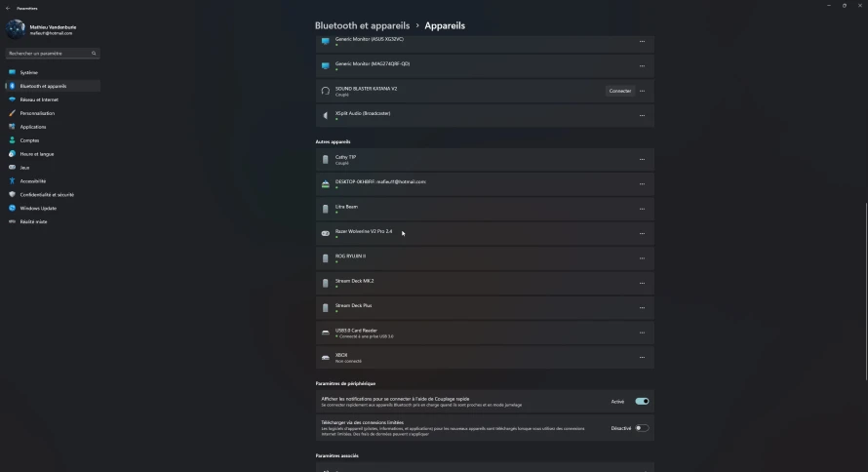Open Windows Update page
Screen dimensions: 868x472
(53, 208)
